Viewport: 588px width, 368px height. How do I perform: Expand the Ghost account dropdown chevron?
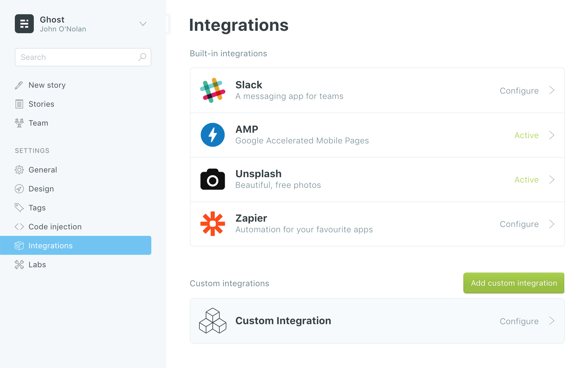(143, 24)
